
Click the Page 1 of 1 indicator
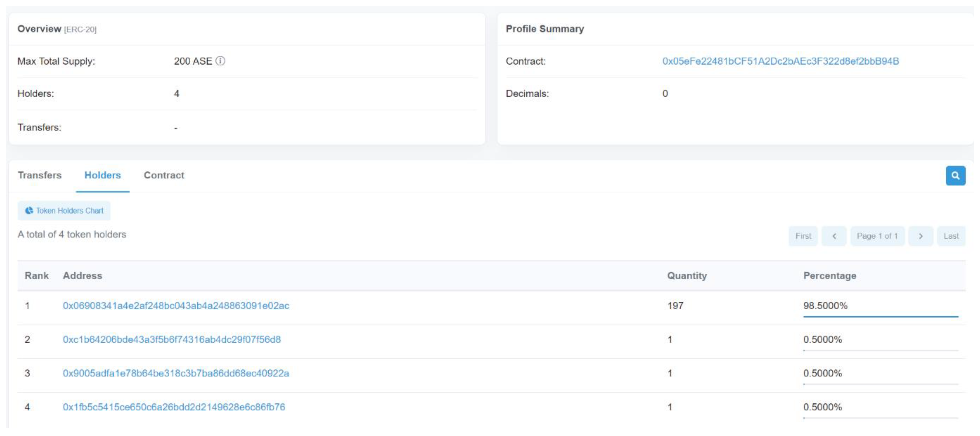pyautogui.click(x=877, y=236)
